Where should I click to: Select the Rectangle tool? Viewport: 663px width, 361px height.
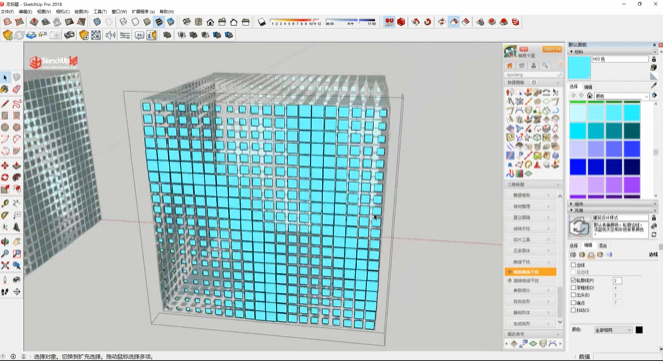(5, 115)
